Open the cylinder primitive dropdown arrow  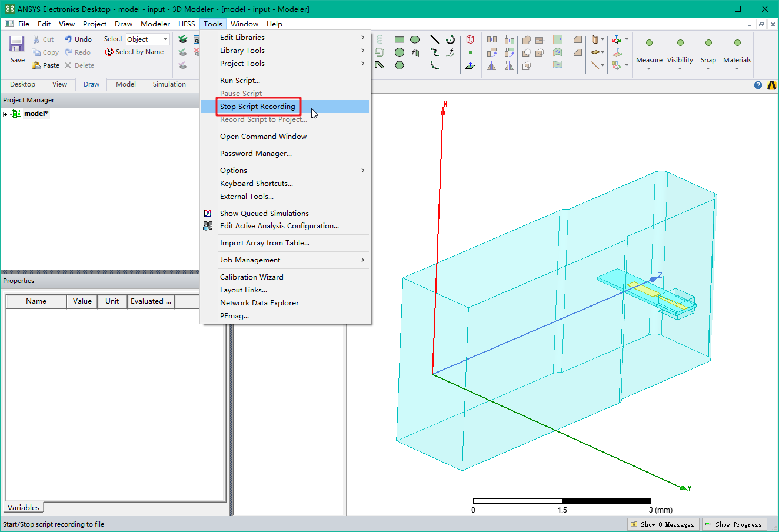click(602, 39)
